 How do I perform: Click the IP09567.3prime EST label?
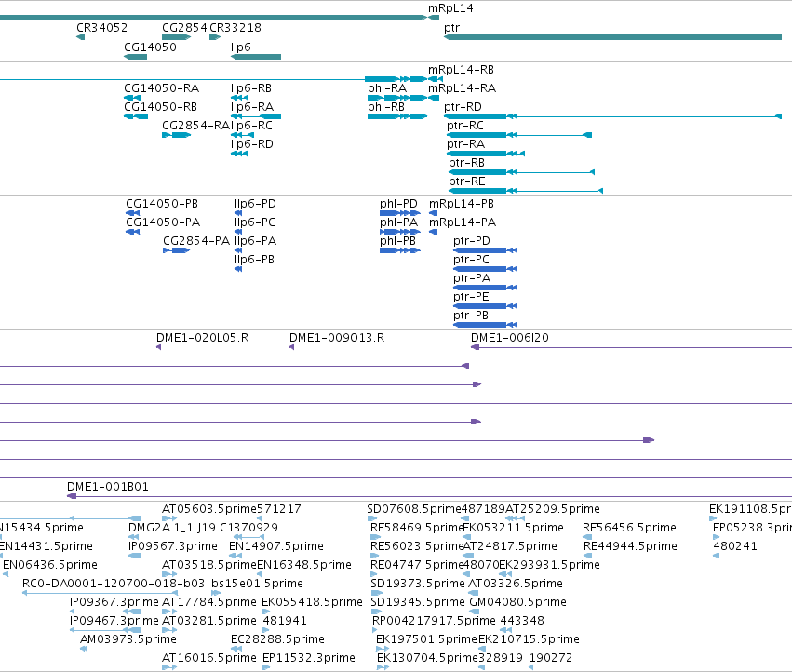pos(173,546)
